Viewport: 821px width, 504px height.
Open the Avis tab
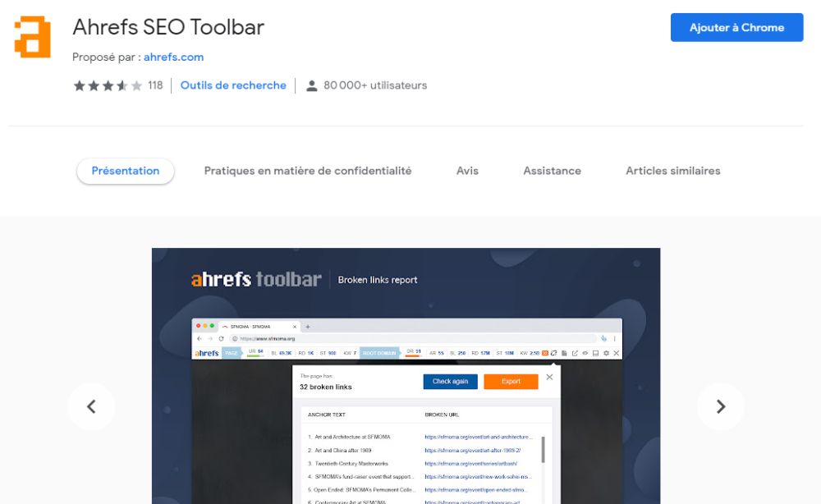[467, 171]
